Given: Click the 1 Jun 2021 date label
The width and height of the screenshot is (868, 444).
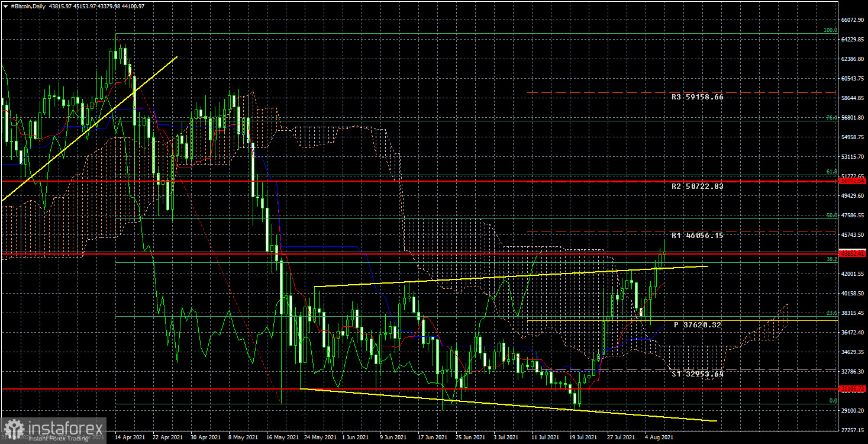Looking at the screenshot, I should (356, 438).
